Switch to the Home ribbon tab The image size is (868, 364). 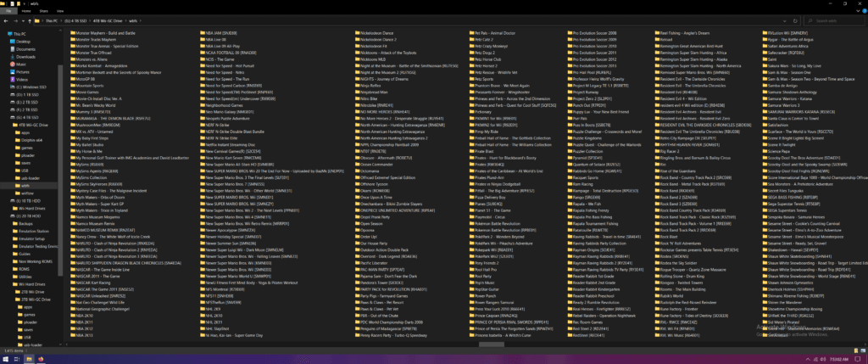click(26, 10)
